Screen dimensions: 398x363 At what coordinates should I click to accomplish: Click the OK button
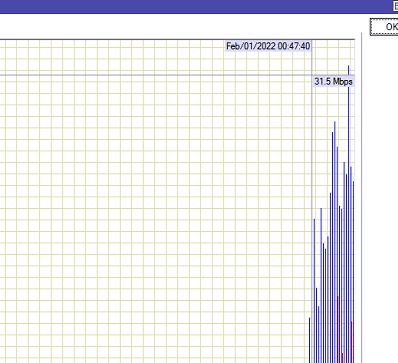coord(384,27)
